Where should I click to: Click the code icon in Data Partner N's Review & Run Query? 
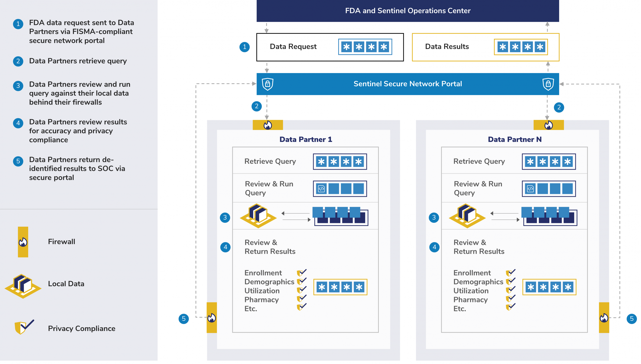530,189
